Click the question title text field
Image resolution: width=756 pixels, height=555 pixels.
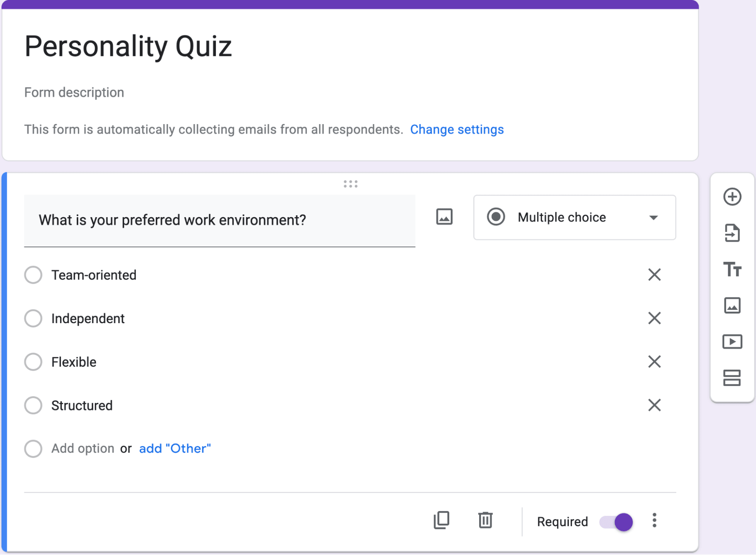tap(219, 220)
